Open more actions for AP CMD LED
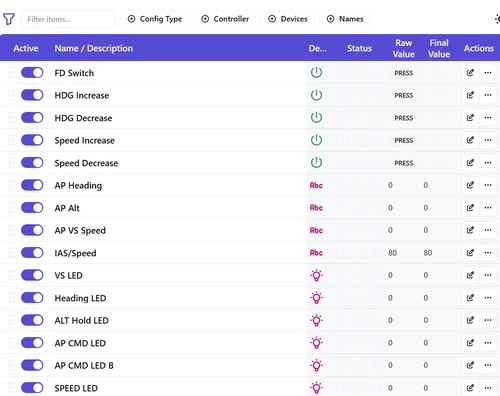This screenshot has width=500, height=396. point(488,342)
